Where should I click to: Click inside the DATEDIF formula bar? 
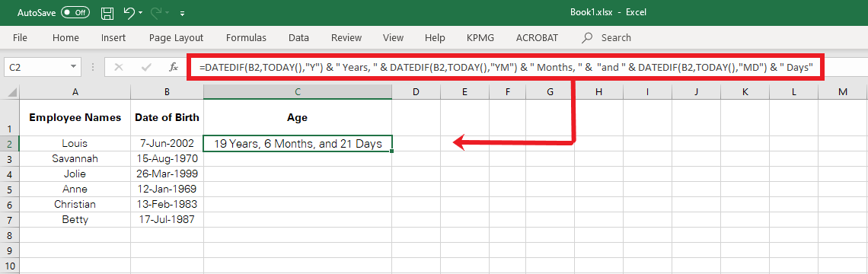[x=506, y=68]
